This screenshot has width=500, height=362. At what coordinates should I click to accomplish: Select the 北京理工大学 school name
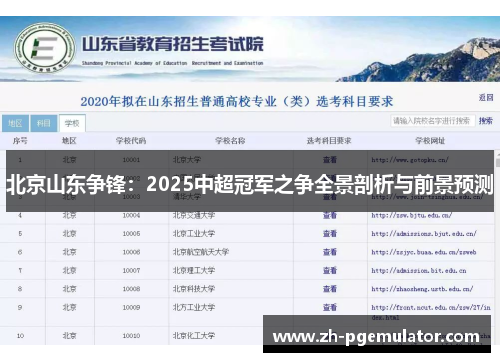pyautogui.click(x=194, y=270)
